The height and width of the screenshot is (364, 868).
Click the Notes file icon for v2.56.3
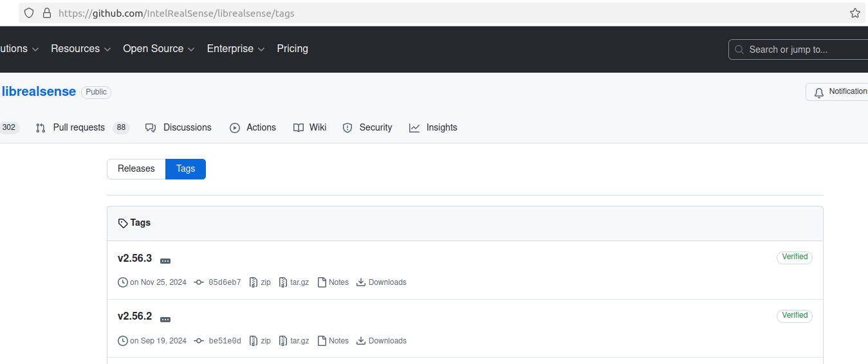322,282
